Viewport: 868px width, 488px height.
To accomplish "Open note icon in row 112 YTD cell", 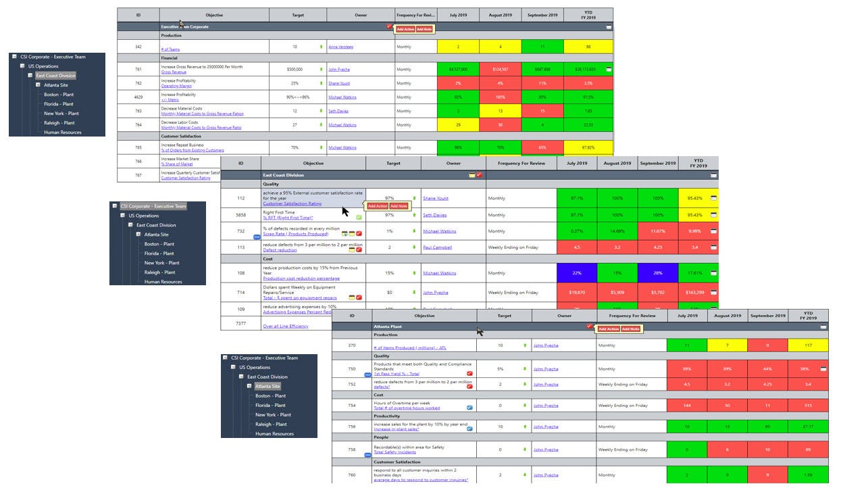I will click(x=714, y=199).
